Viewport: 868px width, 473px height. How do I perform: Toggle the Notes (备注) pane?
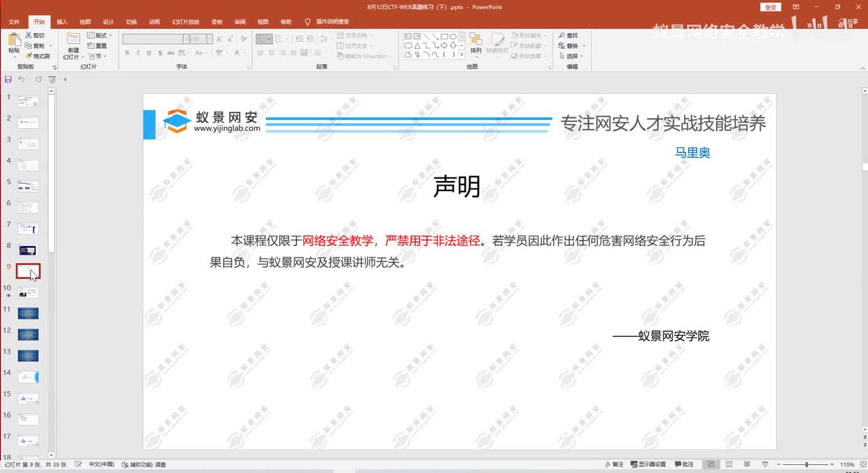pyautogui.click(x=614, y=464)
